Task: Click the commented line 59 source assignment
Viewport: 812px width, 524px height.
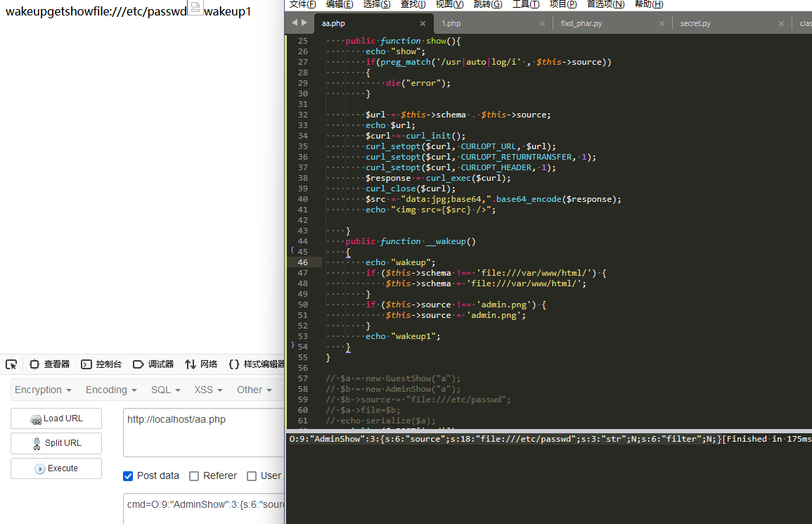Action: [x=418, y=400]
